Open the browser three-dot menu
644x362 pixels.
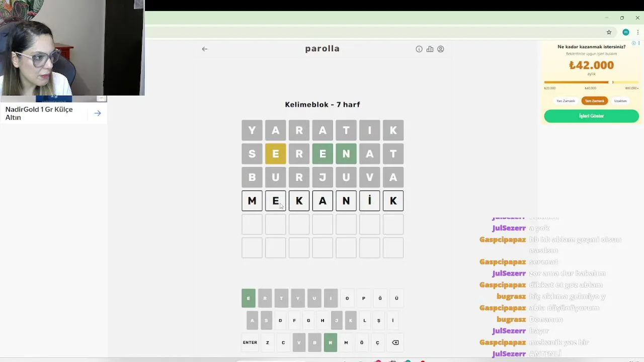(x=637, y=32)
